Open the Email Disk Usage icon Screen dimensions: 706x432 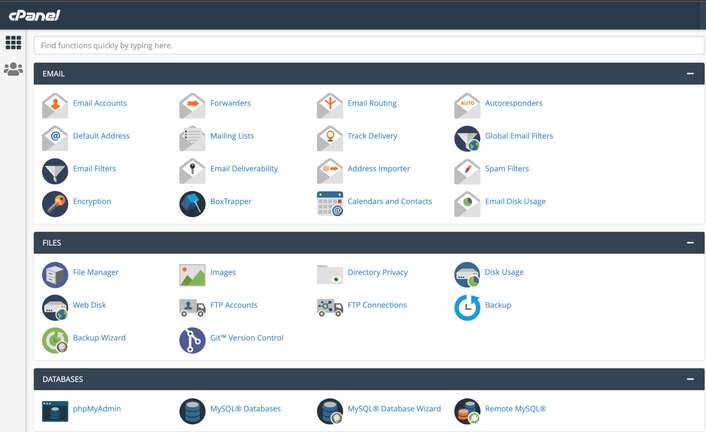[467, 204]
